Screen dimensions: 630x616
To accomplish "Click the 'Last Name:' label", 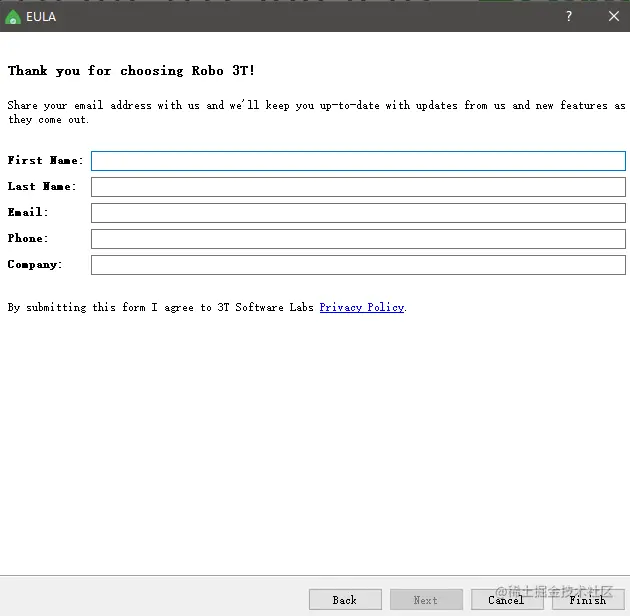I will coord(42,186).
